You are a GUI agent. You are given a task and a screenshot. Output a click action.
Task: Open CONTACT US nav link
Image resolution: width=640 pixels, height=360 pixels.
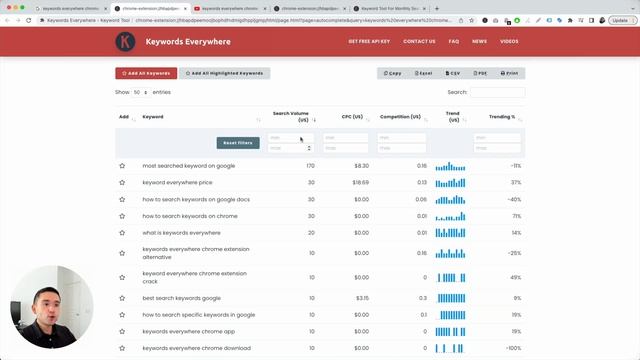[419, 41]
